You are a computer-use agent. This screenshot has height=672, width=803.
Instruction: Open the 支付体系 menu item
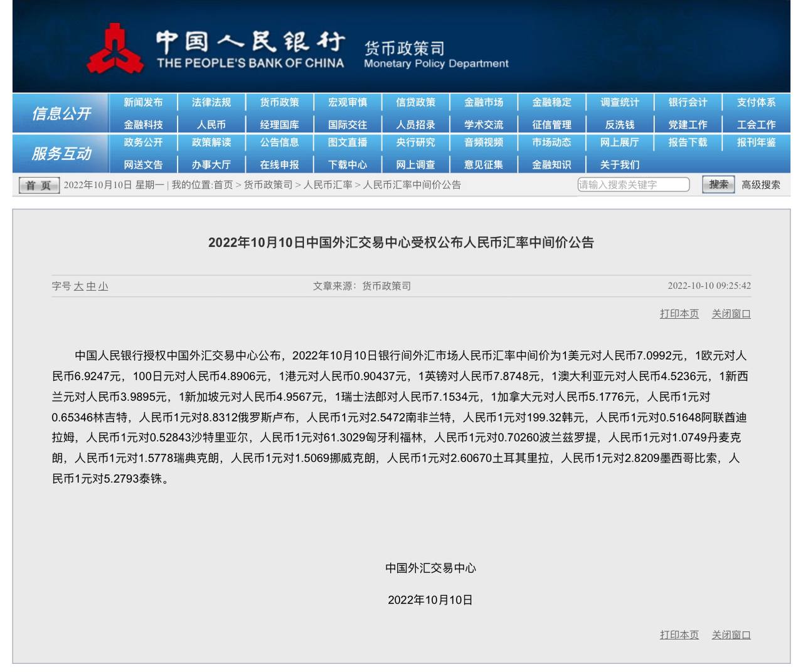point(756,102)
